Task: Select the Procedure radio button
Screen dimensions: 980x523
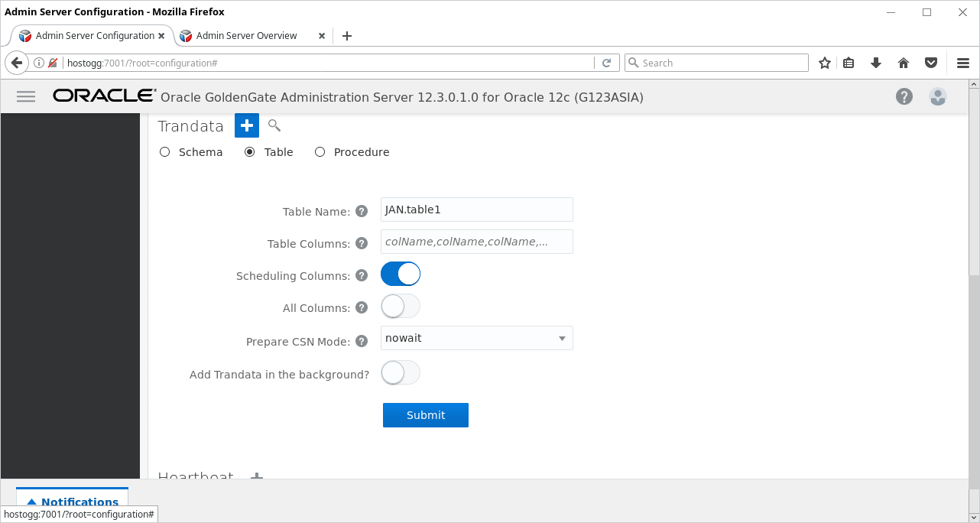Action: (320, 152)
